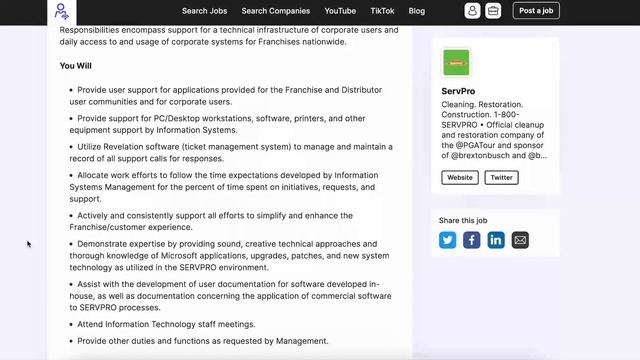The width and height of the screenshot is (640, 360).
Task: Click the 'You Will' heading
Action: click(x=76, y=66)
